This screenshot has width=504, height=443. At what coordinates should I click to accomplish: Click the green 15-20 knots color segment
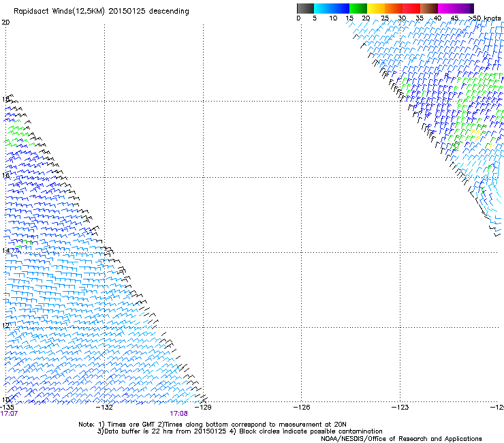click(358, 8)
